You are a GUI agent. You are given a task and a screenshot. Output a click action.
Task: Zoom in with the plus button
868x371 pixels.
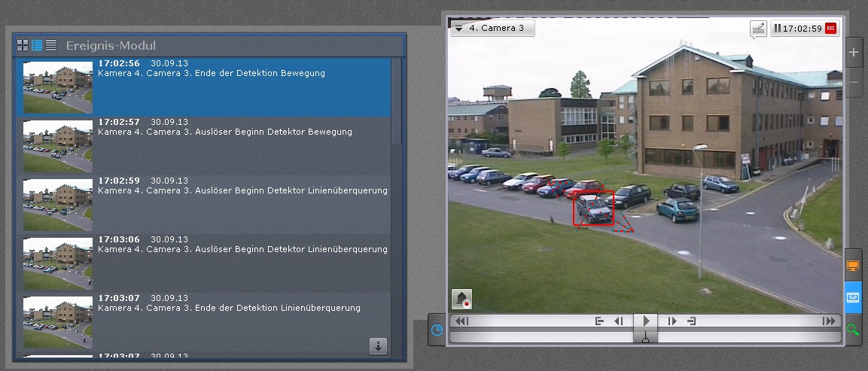pyautogui.click(x=854, y=52)
